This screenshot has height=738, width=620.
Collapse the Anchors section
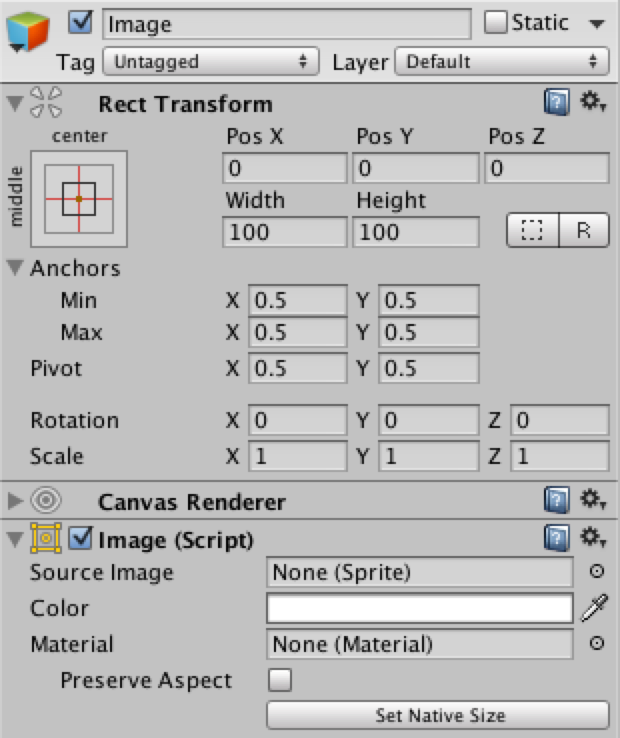click(16, 268)
